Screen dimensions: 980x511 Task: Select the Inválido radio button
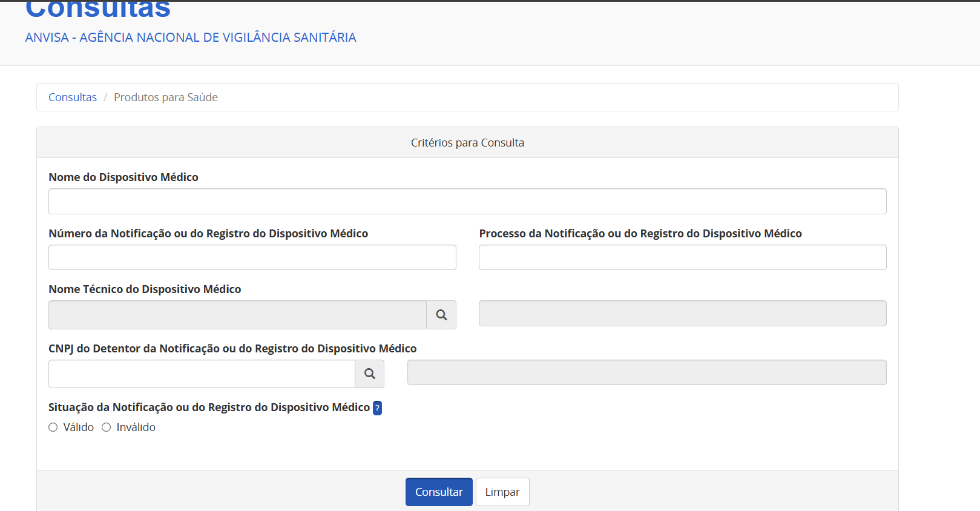click(107, 427)
